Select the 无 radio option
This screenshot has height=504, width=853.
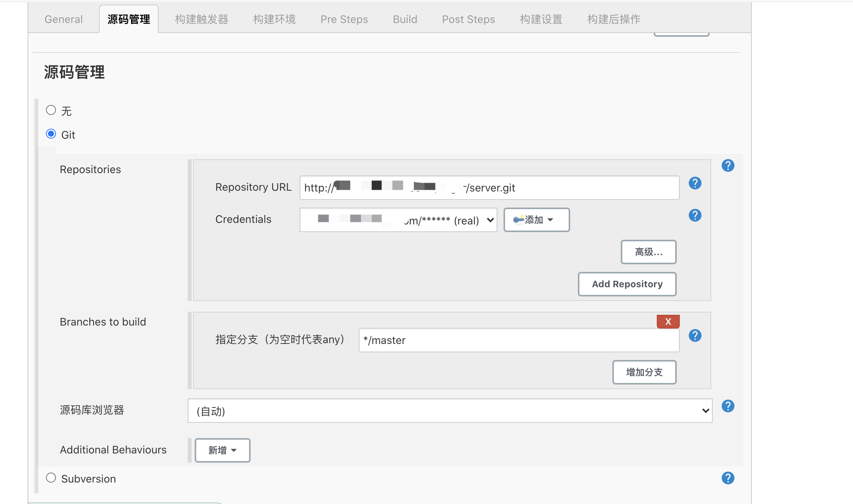click(x=51, y=110)
